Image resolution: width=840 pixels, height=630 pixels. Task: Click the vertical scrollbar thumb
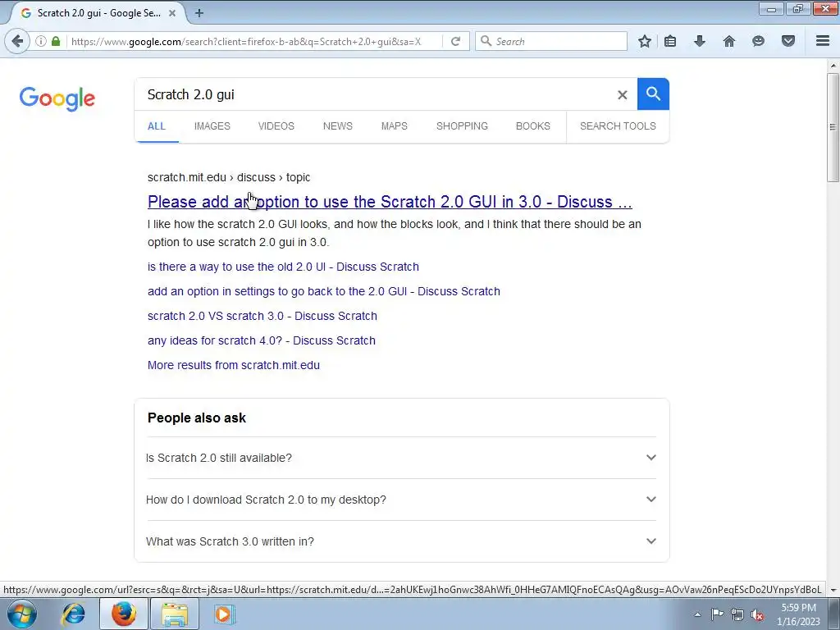click(833, 127)
